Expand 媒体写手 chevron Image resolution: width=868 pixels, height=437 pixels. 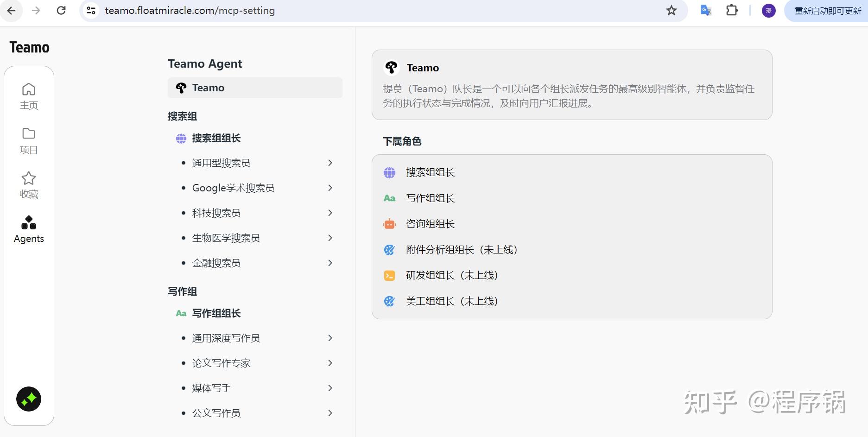click(x=330, y=388)
